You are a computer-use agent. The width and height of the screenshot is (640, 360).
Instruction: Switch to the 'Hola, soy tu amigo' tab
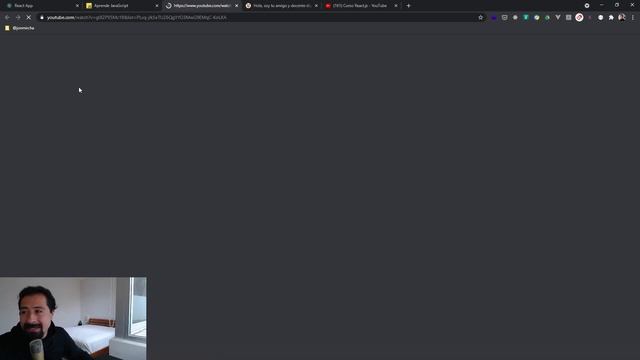coord(281,6)
